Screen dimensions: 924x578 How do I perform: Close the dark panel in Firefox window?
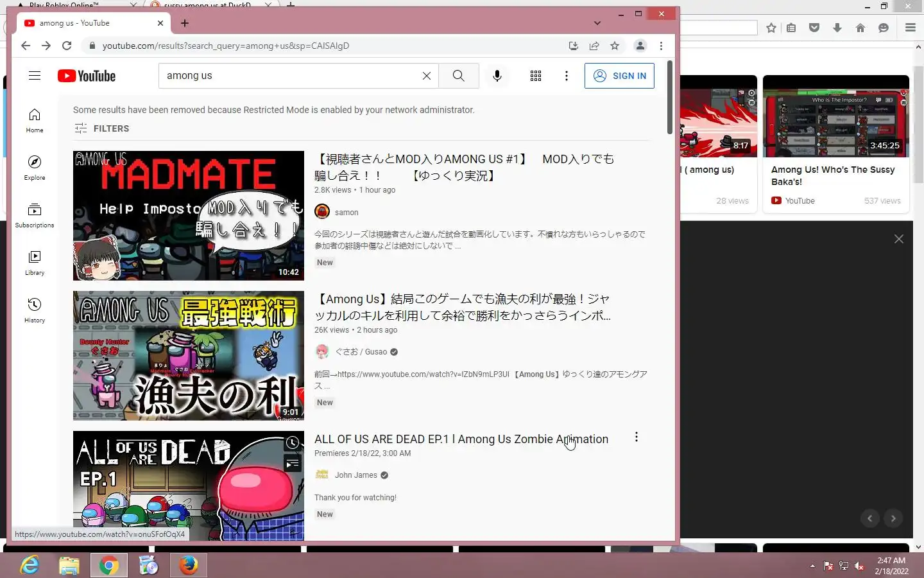coord(899,239)
